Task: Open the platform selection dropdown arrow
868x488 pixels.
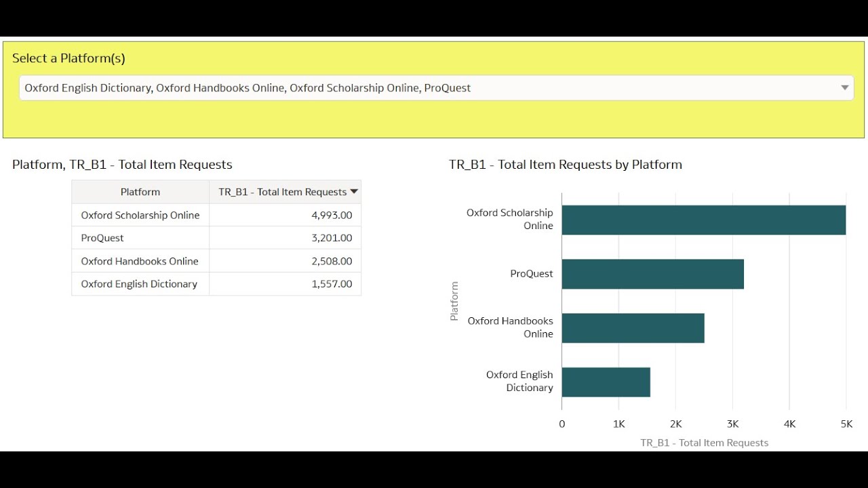Action: [845, 87]
